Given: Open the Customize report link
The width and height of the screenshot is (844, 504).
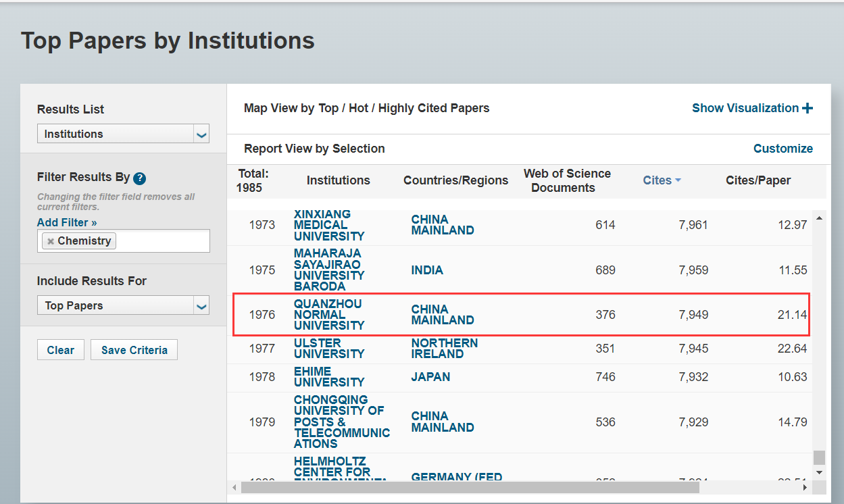Looking at the screenshot, I should [x=783, y=149].
